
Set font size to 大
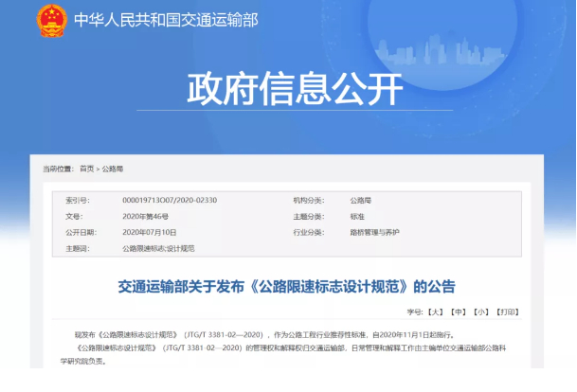point(435,312)
